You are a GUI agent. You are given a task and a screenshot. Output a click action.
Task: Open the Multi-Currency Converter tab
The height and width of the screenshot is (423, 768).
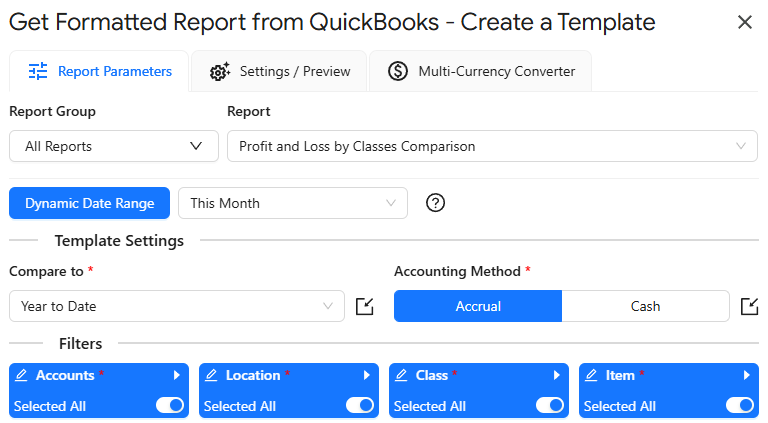point(480,71)
